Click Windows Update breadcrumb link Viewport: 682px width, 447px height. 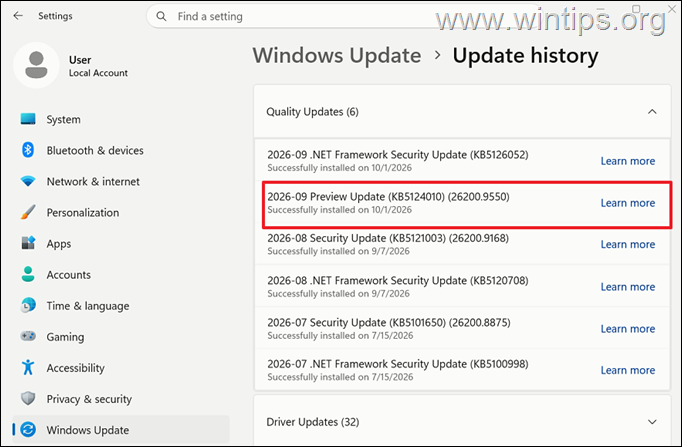[x=337, y=56]
